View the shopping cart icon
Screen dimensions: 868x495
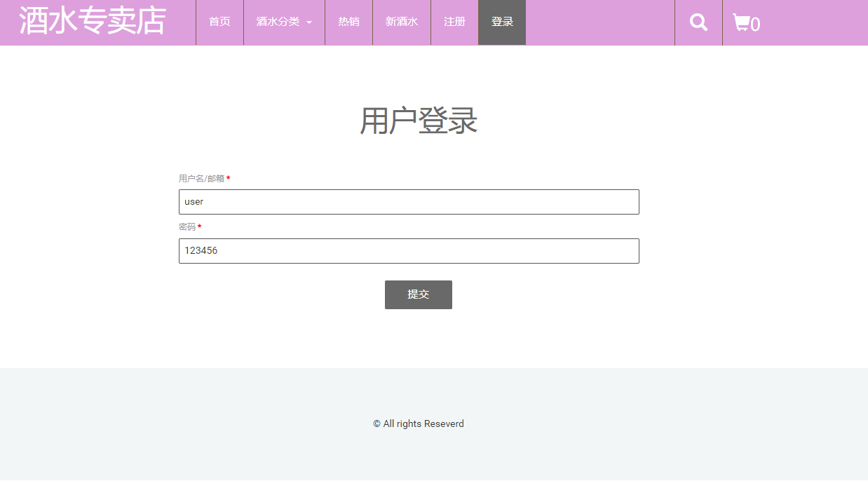(x=740, y=22)
